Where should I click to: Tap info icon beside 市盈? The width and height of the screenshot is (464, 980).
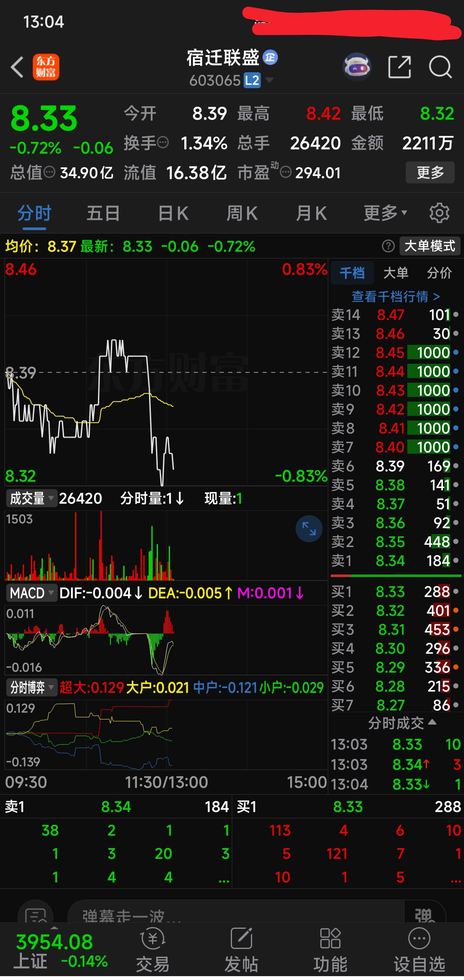(286, 172)
